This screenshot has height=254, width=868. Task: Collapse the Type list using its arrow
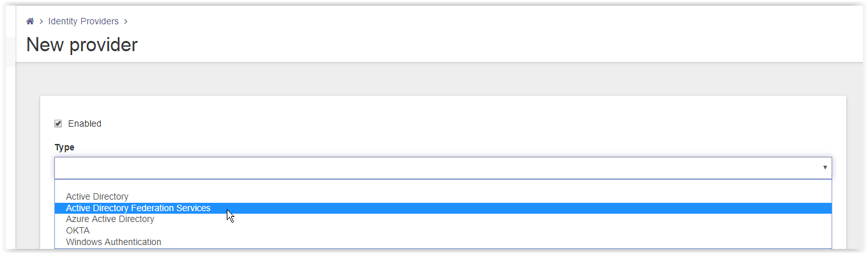coord(825,168)
